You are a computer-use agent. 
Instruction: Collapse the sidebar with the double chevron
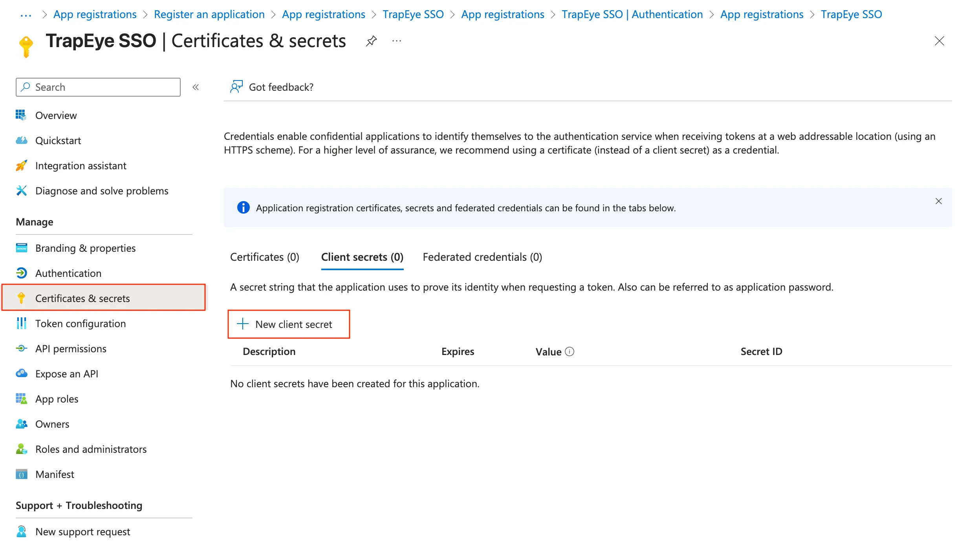(x=196, y=87)
